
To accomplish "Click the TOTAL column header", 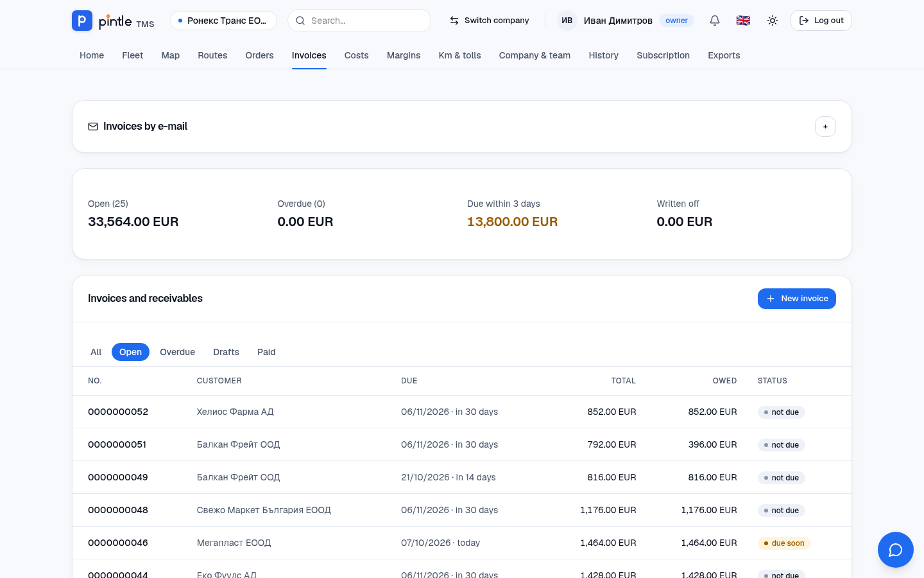I will point(624,381).
